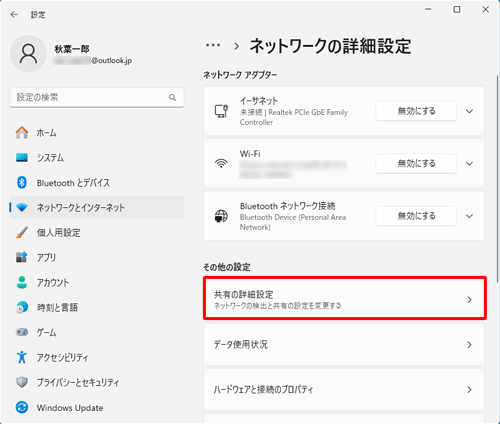Click the Bluetooth icon in sidebar
The height and width of the screenshot is (424, 500).
pos(22,183)
